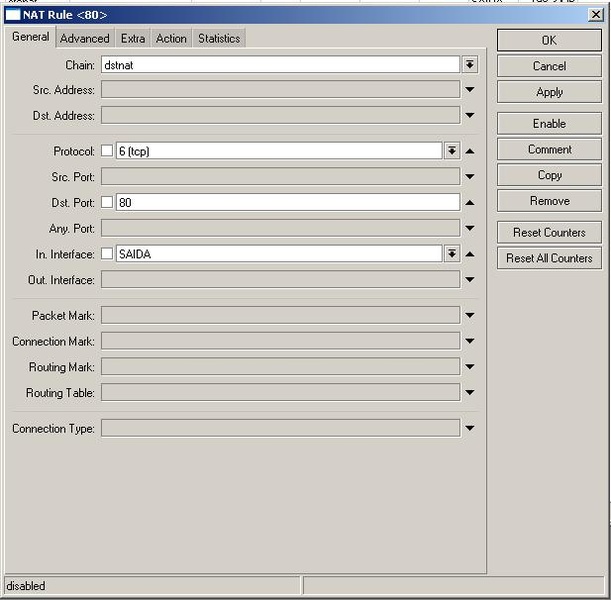Click the Cancel button

pos(549,66)
